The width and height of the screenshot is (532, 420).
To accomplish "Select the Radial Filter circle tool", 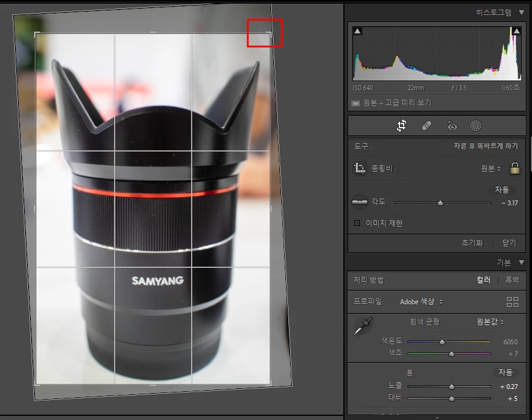I will click(x=475, y=126).
